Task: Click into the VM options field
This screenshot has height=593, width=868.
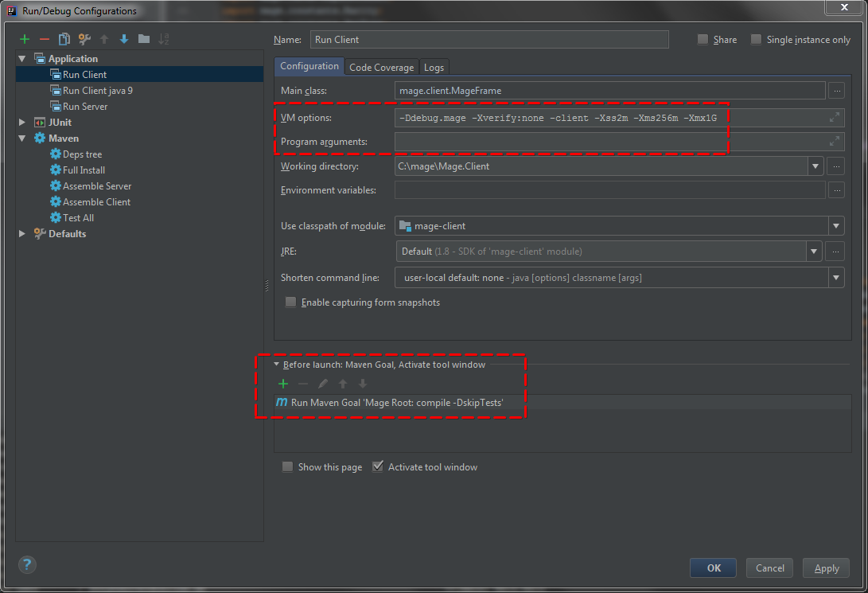Action: click(x=620, y=117)
